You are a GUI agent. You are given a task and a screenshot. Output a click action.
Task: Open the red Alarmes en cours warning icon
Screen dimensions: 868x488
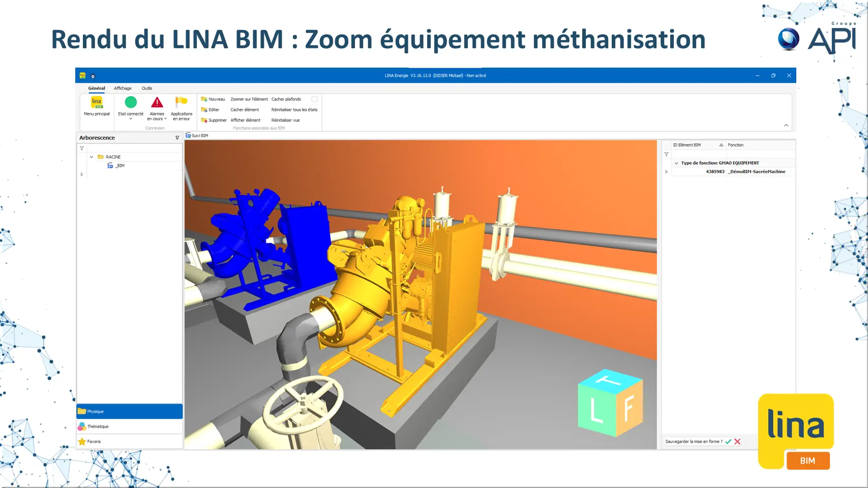[157, 102]
